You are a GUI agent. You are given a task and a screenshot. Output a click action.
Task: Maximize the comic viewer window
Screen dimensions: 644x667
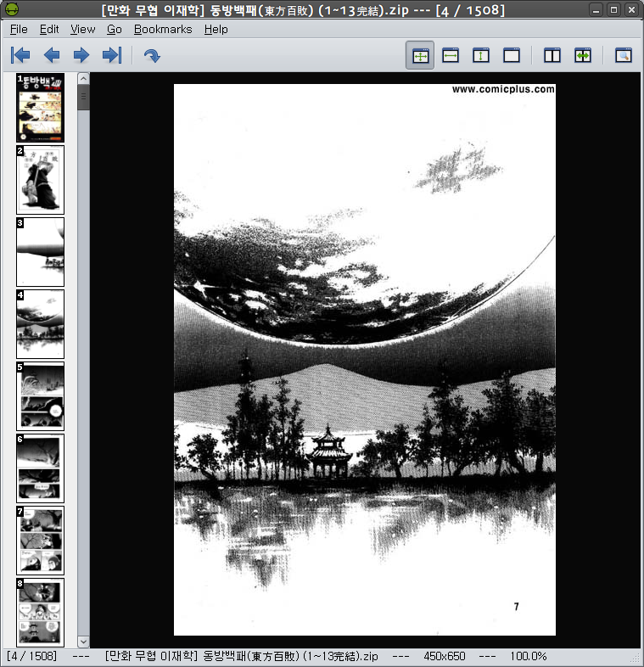pos(613,9)
